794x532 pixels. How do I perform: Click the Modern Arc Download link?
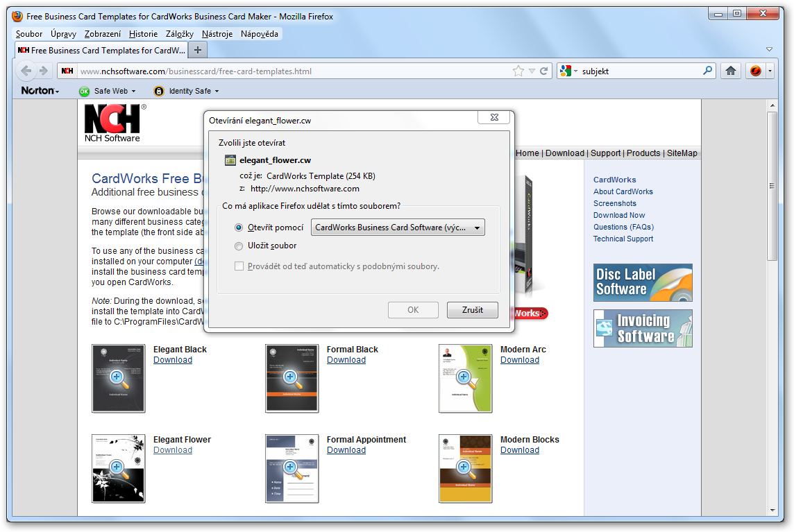coord(520,360)
